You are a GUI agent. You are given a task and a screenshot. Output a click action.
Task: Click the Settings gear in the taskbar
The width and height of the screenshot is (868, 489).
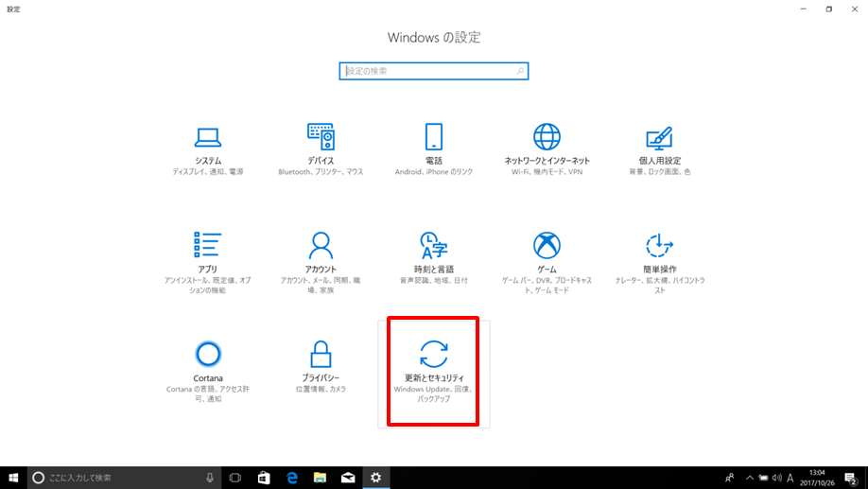pos(376,478)
